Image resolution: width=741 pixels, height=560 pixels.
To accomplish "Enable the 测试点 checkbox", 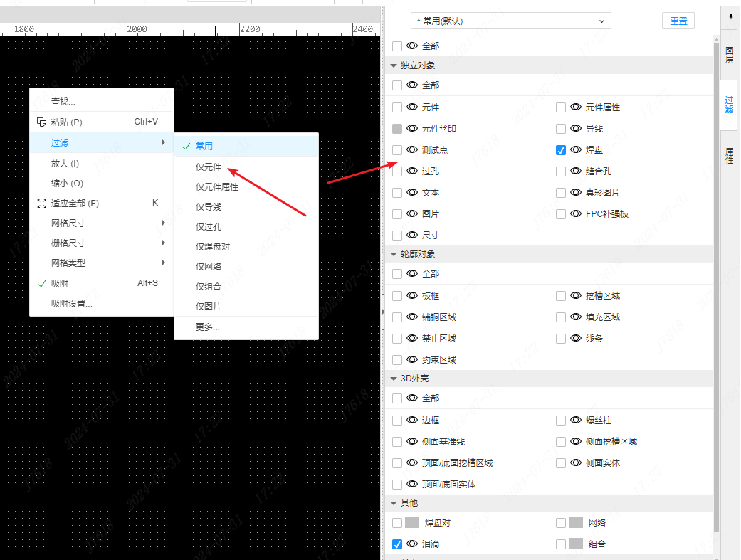I will pyautogui.click(x=397, y=149).
